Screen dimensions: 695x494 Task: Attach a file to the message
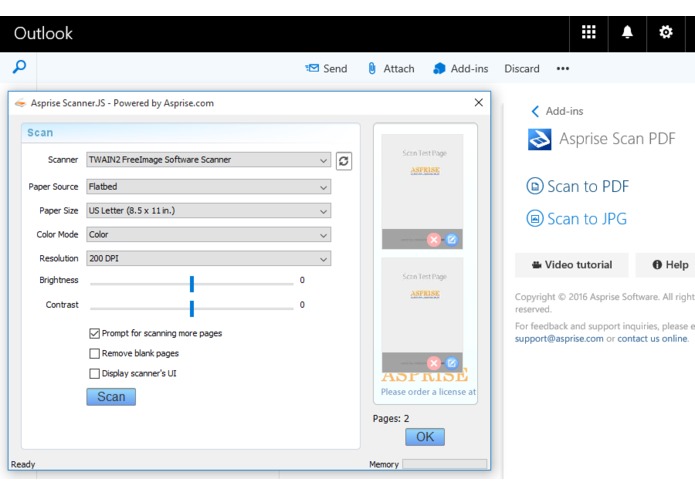pyautogui.click(x=391, y=69)
